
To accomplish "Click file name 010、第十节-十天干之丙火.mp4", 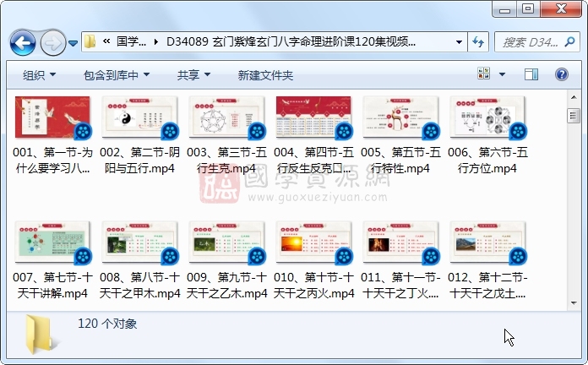I will tap(313, 285).
